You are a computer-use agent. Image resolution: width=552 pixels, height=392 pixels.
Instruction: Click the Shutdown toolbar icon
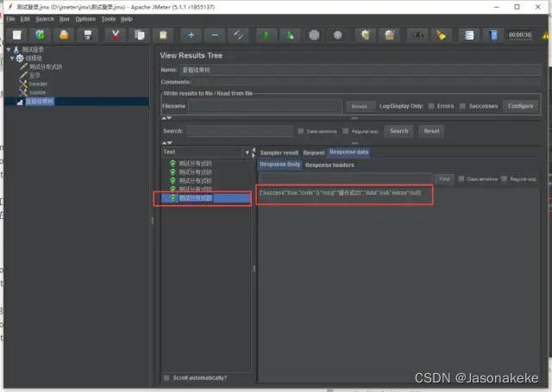pyautogui.click(x=337, y=34)
